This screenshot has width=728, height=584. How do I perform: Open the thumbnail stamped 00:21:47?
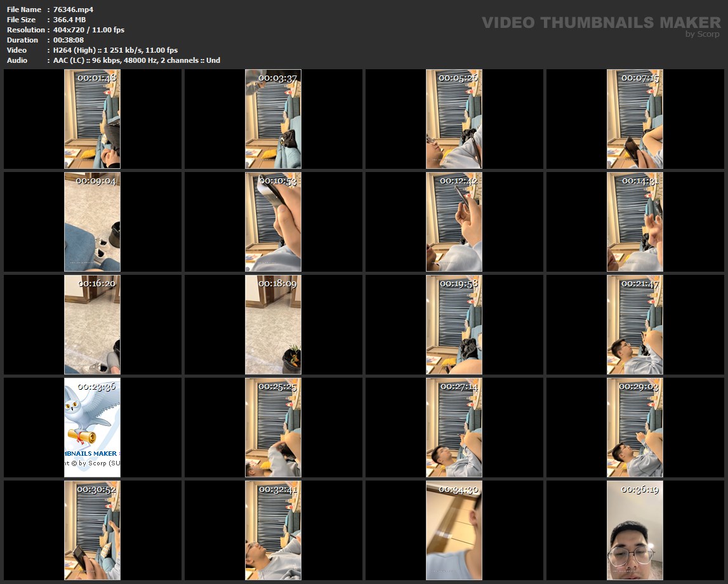tap(635, 324)
